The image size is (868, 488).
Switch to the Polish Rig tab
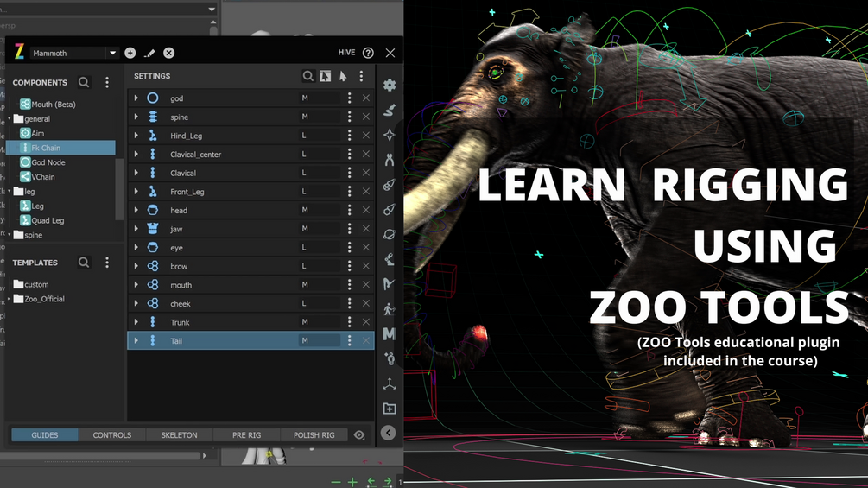click(314, 435)
